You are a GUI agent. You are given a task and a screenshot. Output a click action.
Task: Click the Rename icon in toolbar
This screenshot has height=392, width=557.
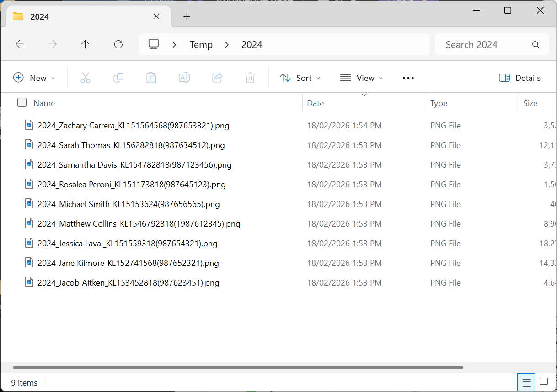(x=184, y=78)
